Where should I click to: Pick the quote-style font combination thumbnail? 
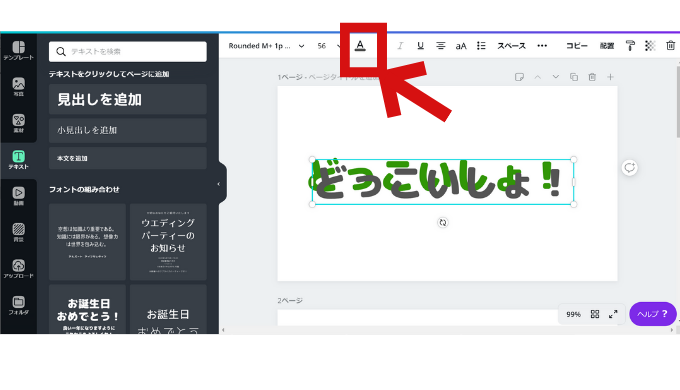tap(87, 242)
